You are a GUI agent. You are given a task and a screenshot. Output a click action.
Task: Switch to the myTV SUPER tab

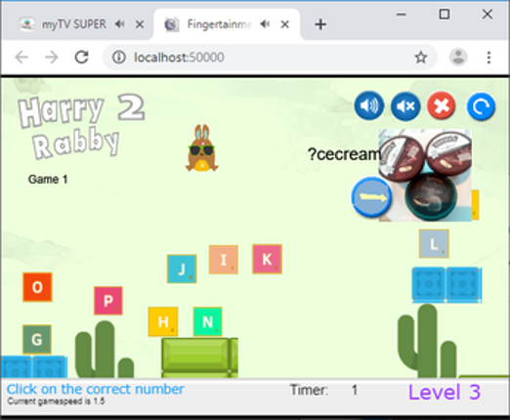pos(77,24)
